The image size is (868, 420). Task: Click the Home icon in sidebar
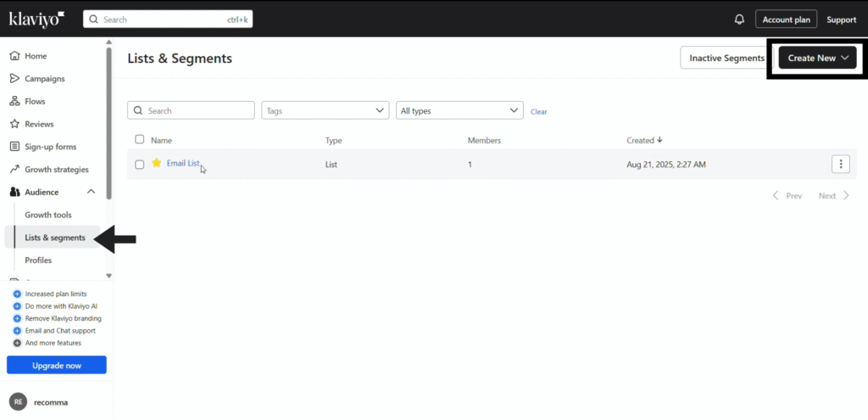14,56
